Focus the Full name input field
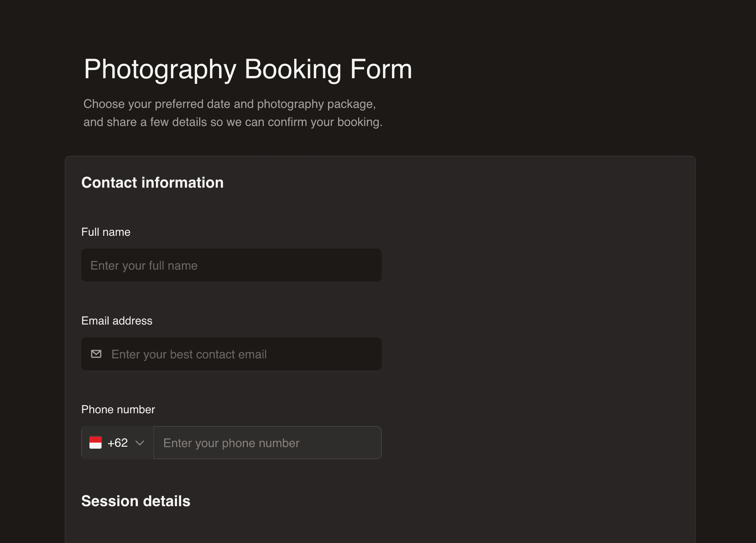Image resolution: width=756 pixels, height=543 pixels. point(231,265)
